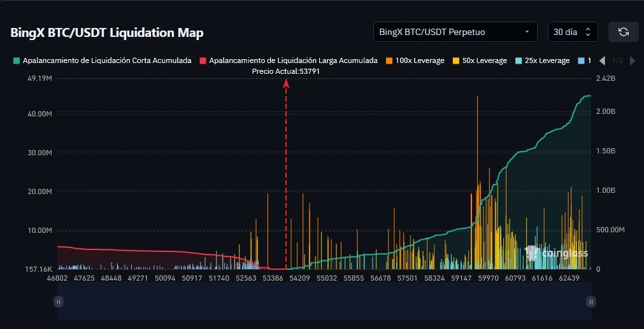This screenshot has width=644, height=329.
Task: Click the 62439 price axis label
Action: point(569,278)
